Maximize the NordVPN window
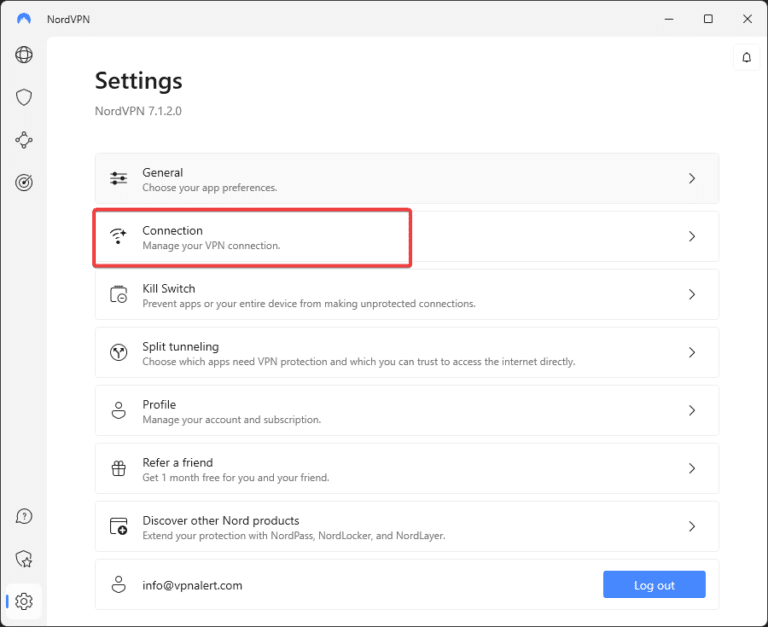The width and height of the screenshot is (768, 627). pyautogui.click(x=708, y=19)
